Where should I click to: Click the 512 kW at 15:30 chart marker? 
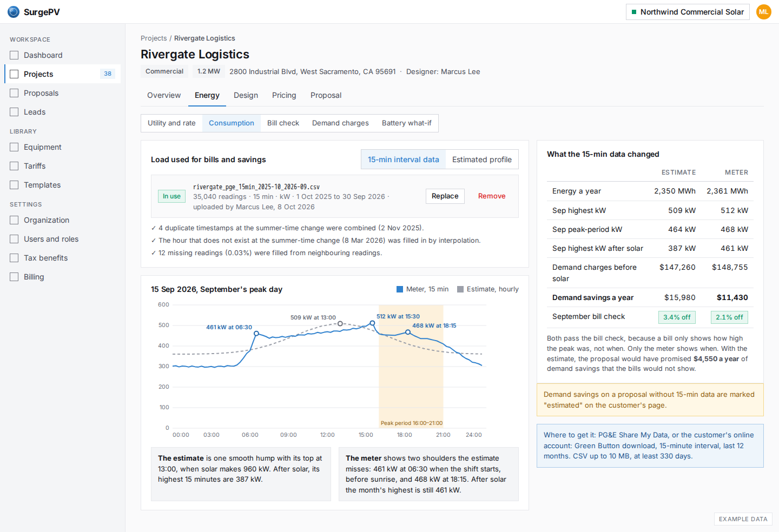(x=372, y=323)
